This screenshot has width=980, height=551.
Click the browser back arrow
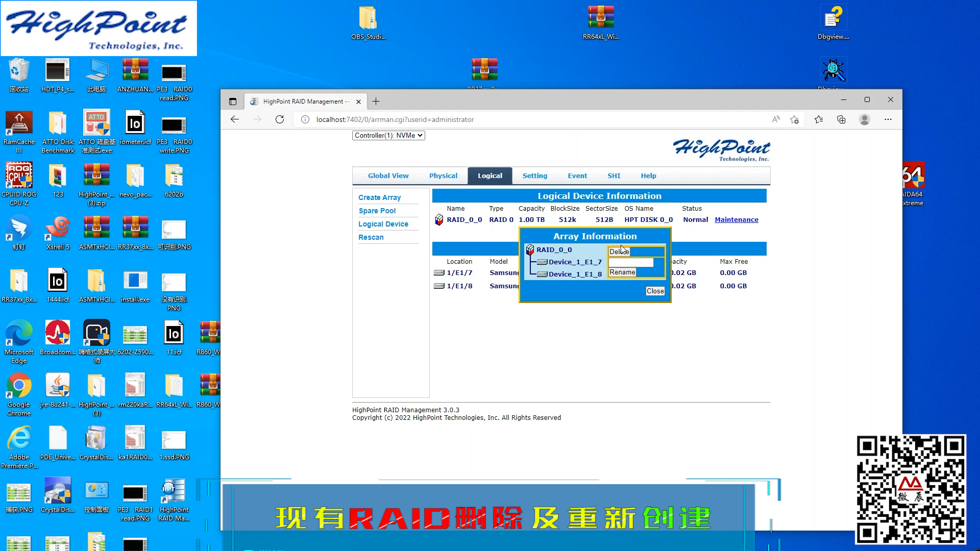tap(235, 119)
